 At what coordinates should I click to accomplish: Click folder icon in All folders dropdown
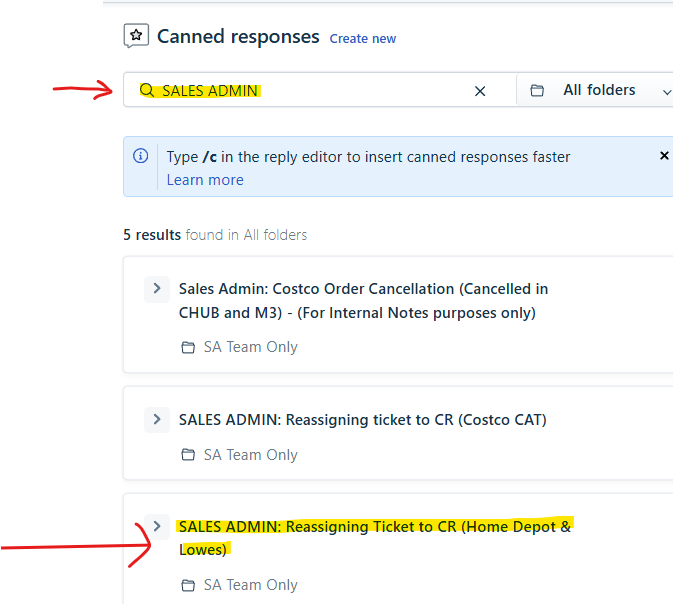[x=537, y=91]
